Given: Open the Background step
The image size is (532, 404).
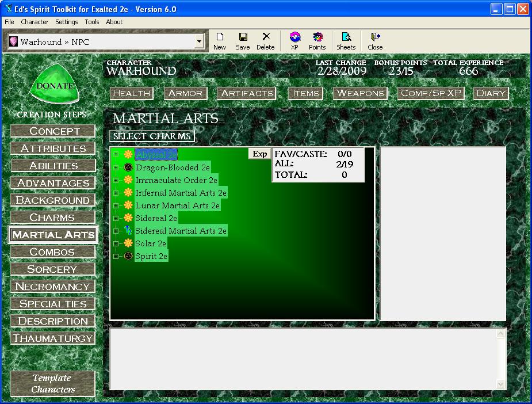Looking at the screenshot, I should [53, 200].
